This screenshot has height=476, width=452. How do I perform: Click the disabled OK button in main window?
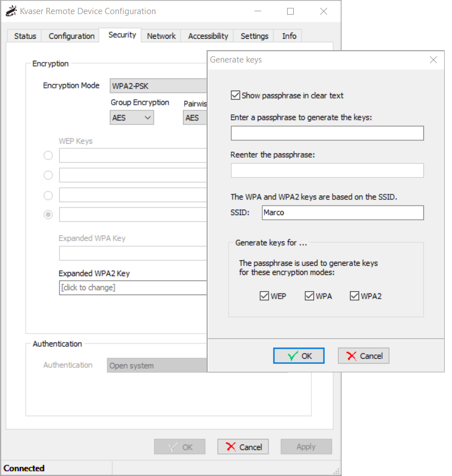click(x=180, y=447)
